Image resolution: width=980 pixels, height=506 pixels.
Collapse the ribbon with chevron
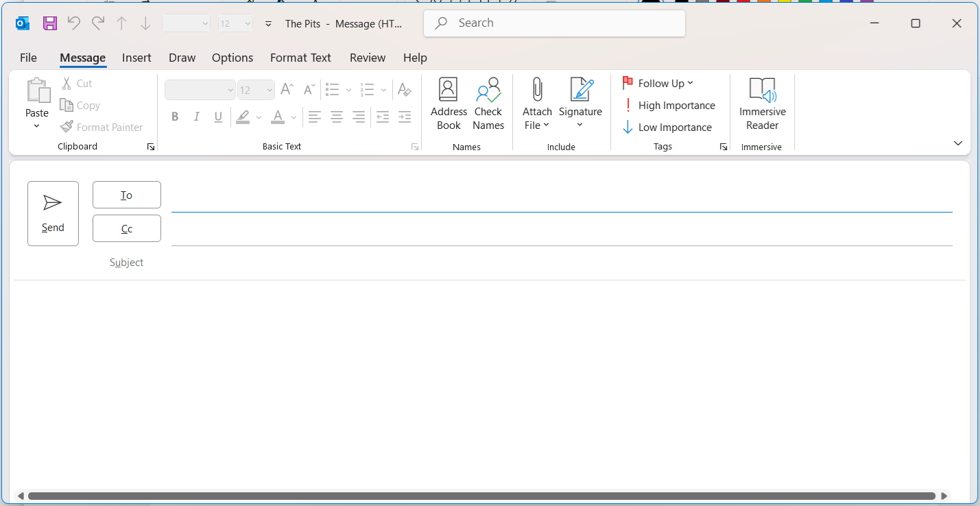point(958,143)
